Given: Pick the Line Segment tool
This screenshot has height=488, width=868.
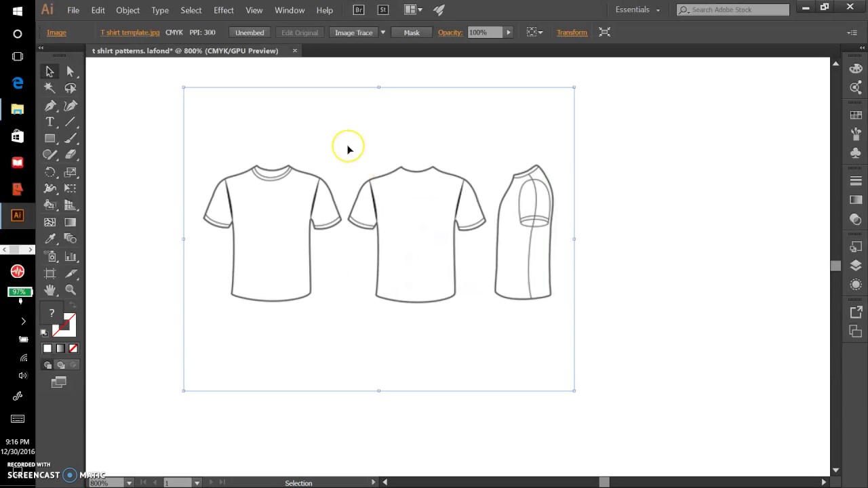Looking at the screenshot, I should click(71, 122).
